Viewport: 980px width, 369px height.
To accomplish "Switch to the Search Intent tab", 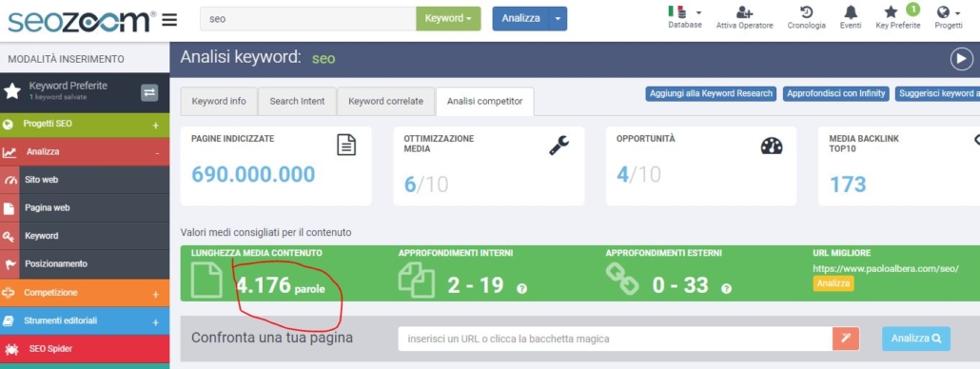I will [x=297, y=101].
